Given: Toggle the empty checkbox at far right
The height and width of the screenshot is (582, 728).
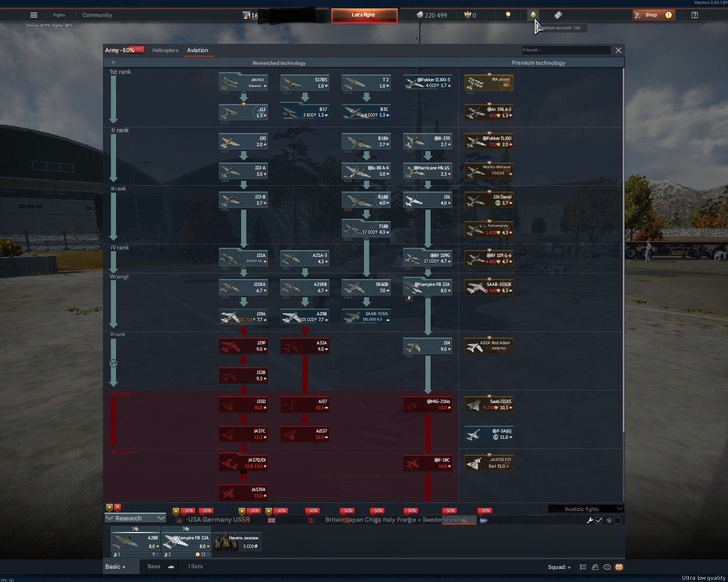Looking at the screenshot, I should tap(618, 520).
